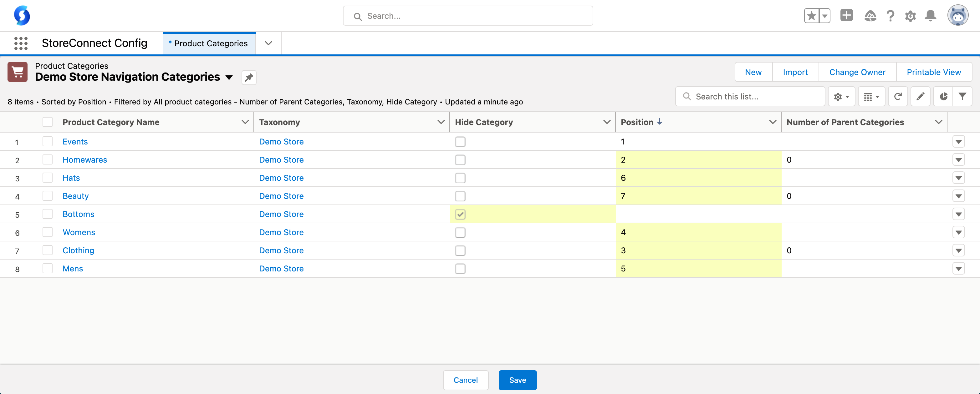
Task: Open the App Launcher grid icon
Action: point(21,43)
